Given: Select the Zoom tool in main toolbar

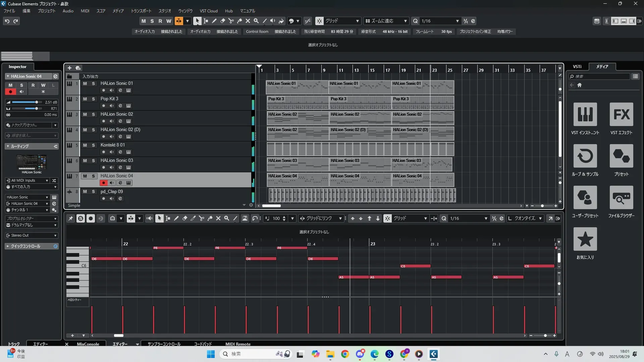Looking at the screenshot, I should coord(256,21).
